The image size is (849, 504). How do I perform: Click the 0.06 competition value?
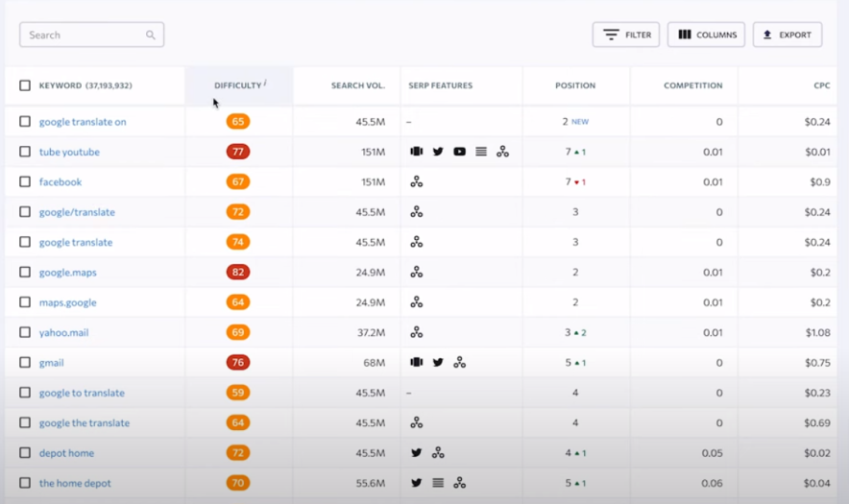pyautogui.click(x=712, y=483)
